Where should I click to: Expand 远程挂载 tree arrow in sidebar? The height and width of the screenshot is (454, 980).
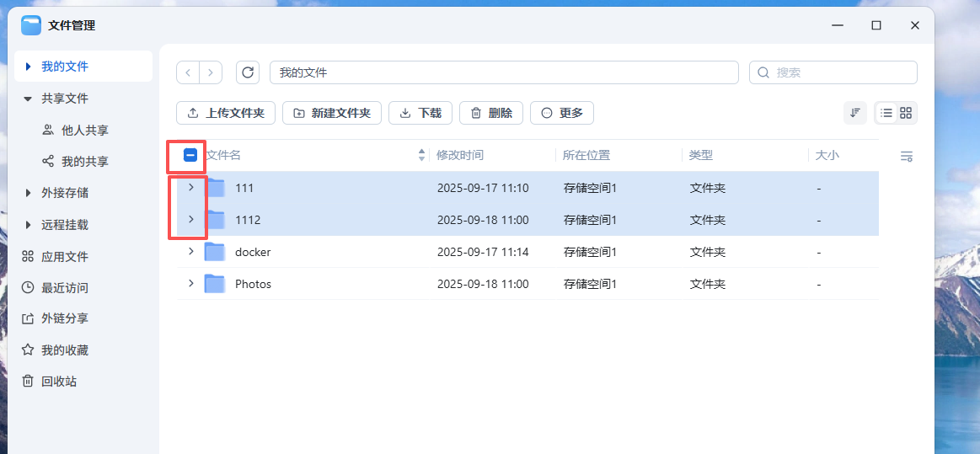pyautogui.click(x=28, y=225)
